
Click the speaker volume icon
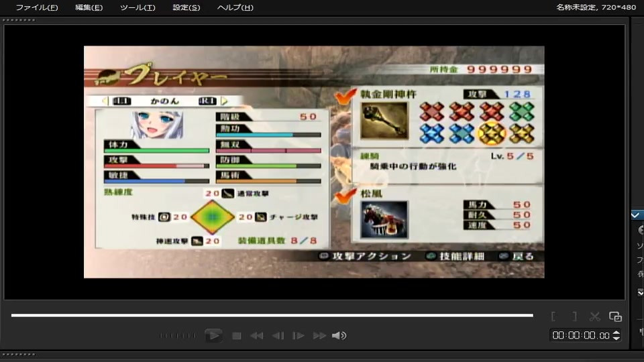coord(339,336)
